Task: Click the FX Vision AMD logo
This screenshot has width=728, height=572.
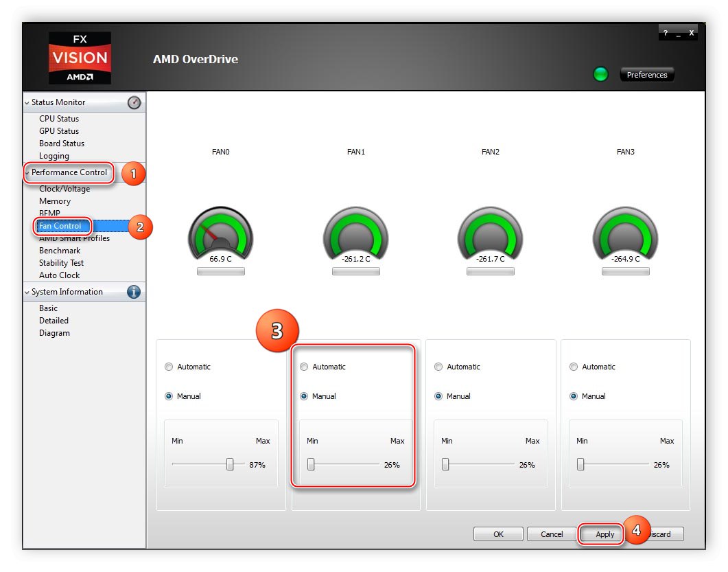Action: click(80, 58)
